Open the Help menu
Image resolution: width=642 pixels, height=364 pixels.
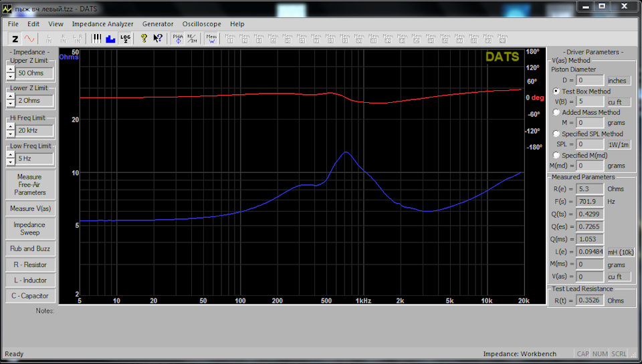237,24
